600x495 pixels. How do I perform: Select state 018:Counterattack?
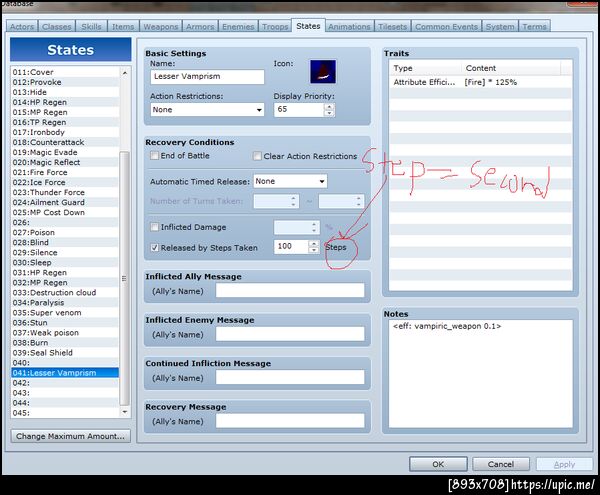click(x=65, y=142)
